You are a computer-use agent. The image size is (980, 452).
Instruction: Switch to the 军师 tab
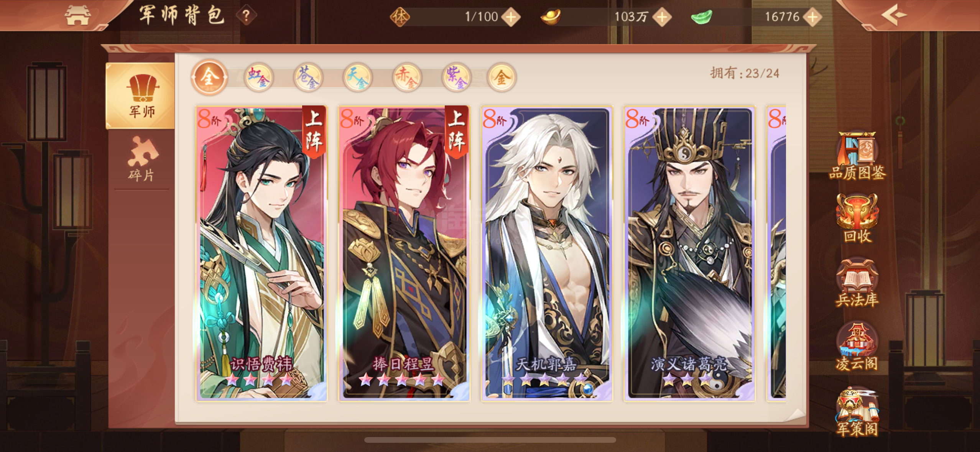click(140, 96)
